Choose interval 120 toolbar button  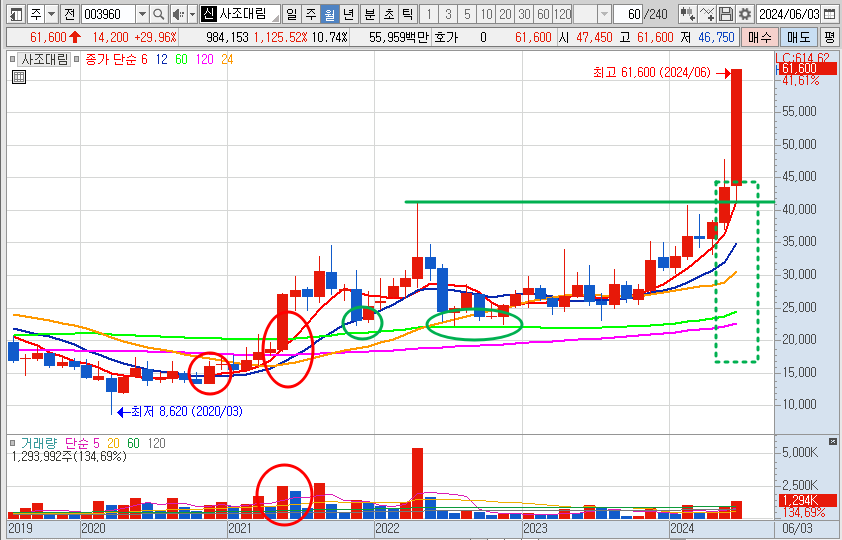click(563, 14)
